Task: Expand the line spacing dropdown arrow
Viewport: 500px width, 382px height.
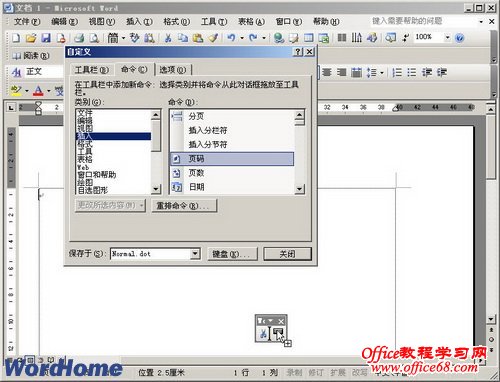Action: click(382, 72)
